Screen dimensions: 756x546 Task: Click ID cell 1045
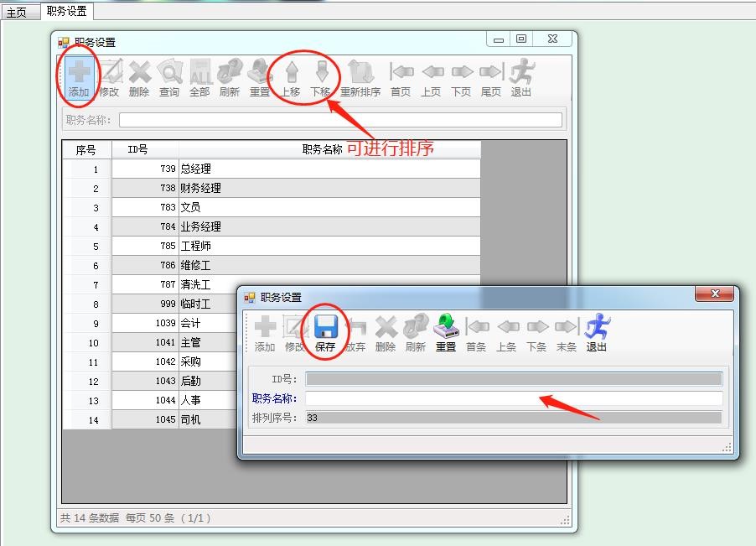tap(145, 419)
